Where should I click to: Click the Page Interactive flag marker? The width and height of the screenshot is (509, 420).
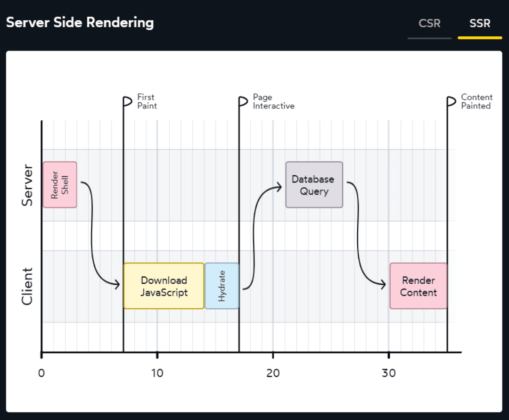pos(243,101)
